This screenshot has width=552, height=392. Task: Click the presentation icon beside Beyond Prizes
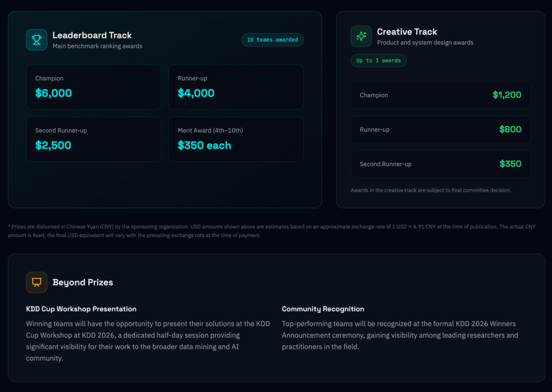point(37,282)
